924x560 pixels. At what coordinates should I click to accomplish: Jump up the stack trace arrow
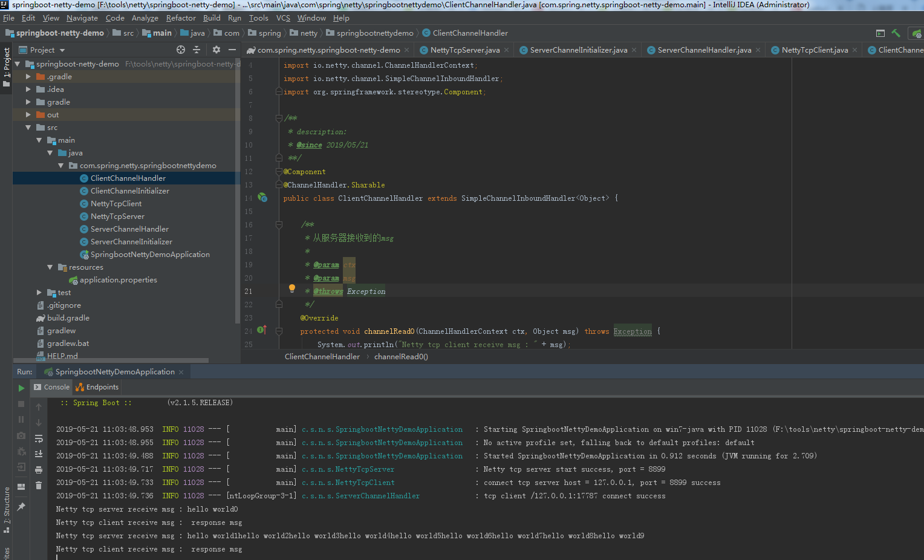[39, 407]
